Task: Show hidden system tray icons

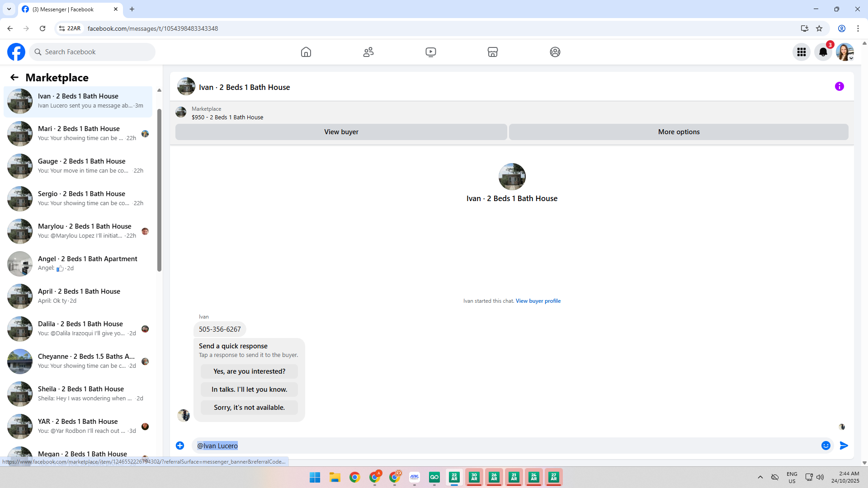Action: click(760, 477)
